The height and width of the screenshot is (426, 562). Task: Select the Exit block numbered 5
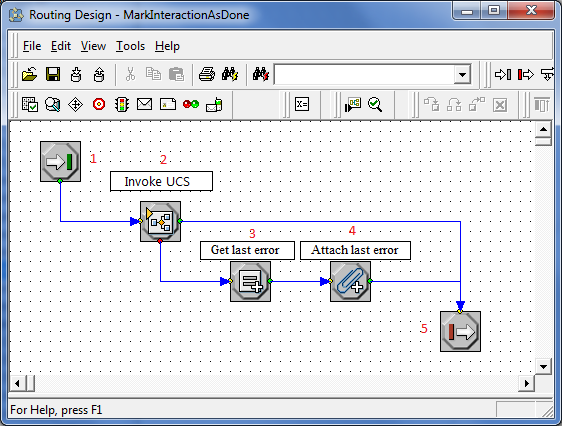point(460,331)
